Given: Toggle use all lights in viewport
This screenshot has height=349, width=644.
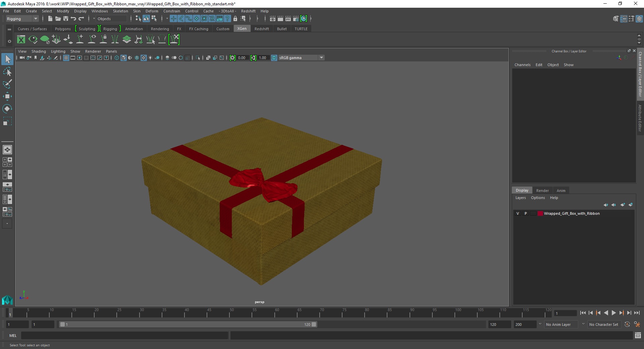Looking at the screenshot, I should (150, 58).
